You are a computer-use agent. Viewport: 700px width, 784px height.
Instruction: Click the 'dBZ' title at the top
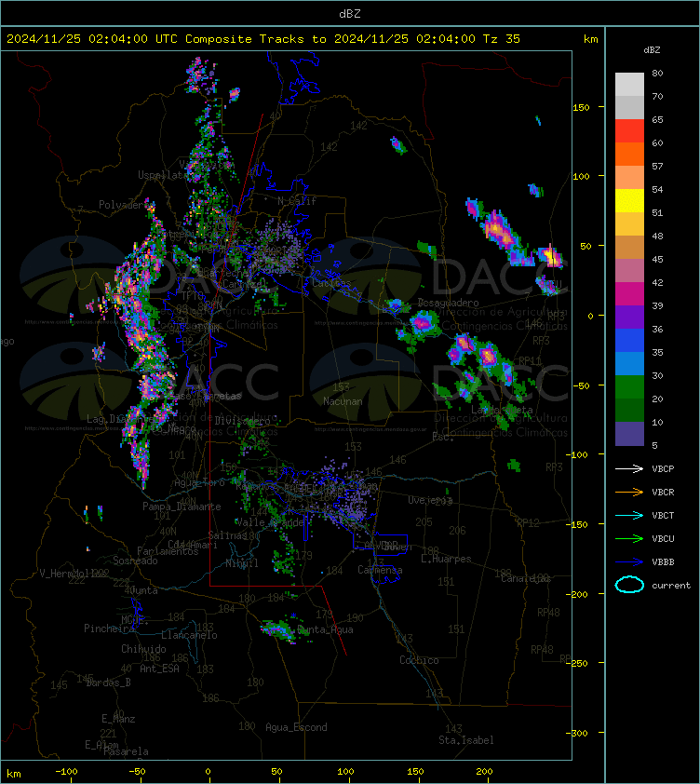click(349, 14)
